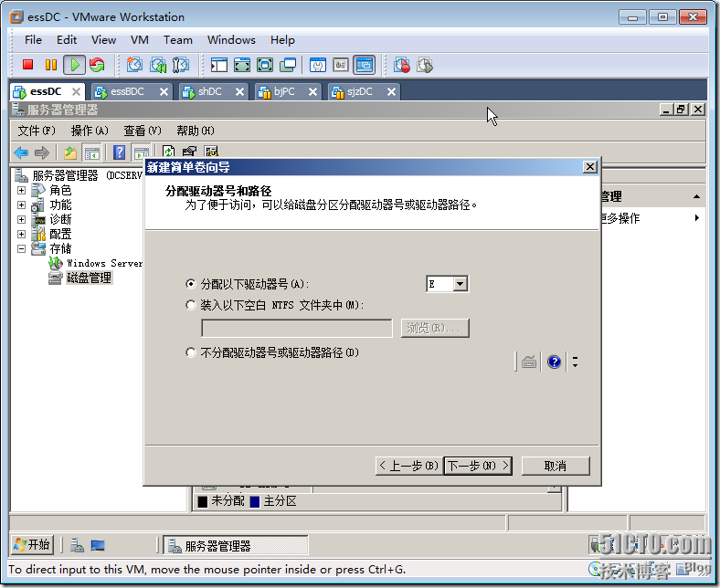
Task: Click the record capture toolbar icon
Action: tap(402, 65)
